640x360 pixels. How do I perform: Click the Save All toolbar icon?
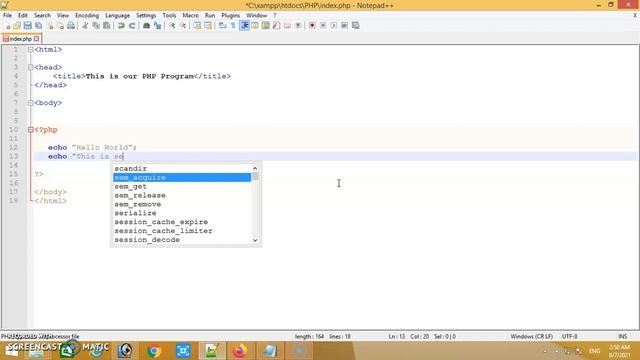point(38,25)
